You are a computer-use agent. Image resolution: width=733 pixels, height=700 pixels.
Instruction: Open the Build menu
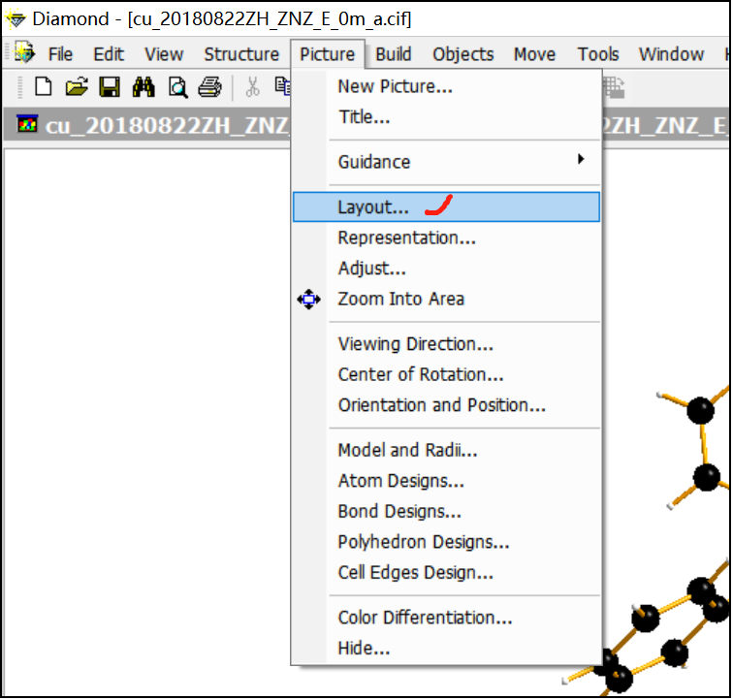click(394, 54)
